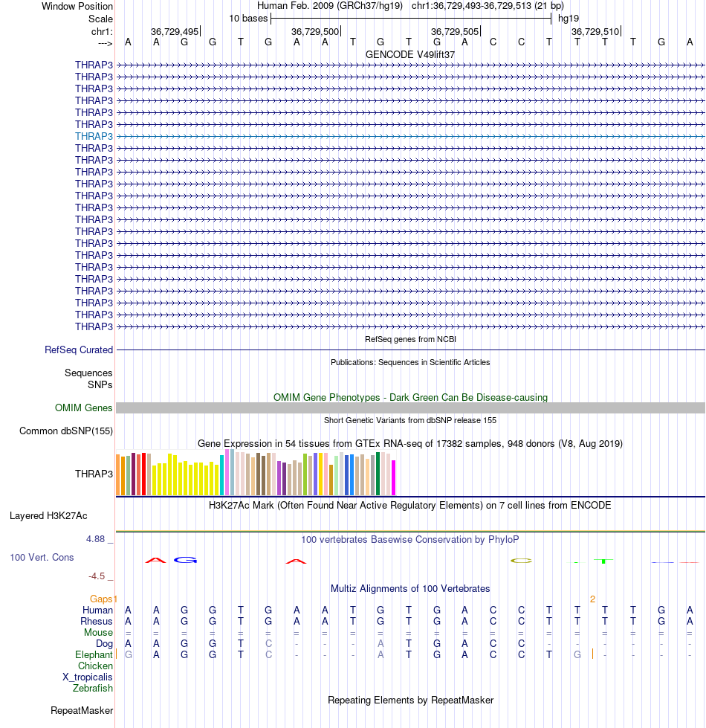Select the light-blue highlighted THRAP3 transcript label
The image size is (706, 728).
[x=94, y=137]
